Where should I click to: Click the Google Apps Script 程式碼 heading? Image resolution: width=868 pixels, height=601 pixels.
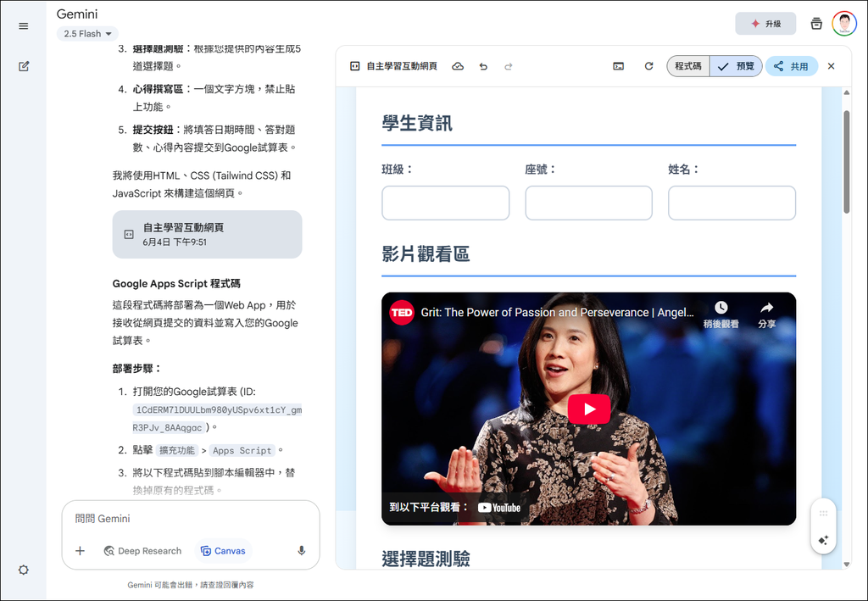[176, 284]
